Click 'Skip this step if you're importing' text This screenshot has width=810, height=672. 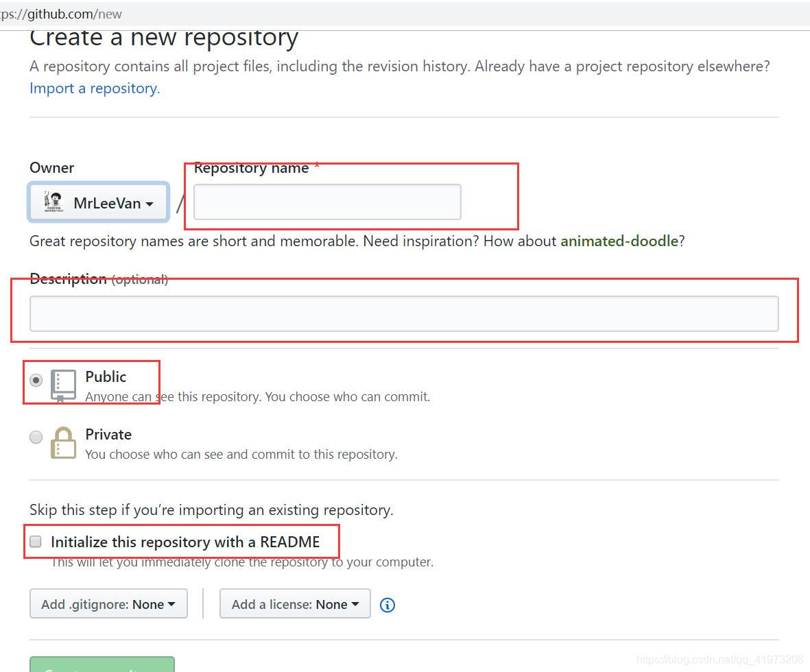click(211, 509)
